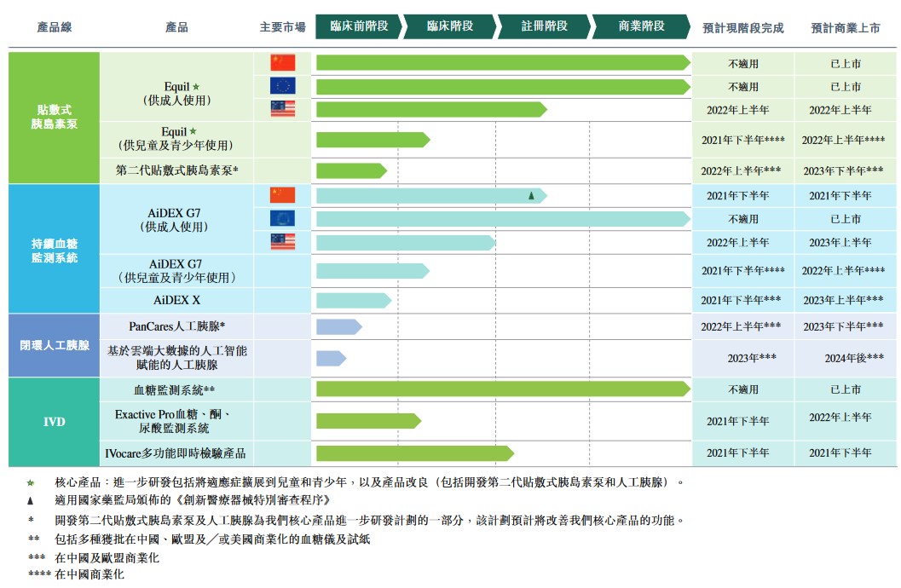Image resolution: width=901 pixels, height=588 pixels.
Task: Click the Equil China market progress bar
Action: 503,62
